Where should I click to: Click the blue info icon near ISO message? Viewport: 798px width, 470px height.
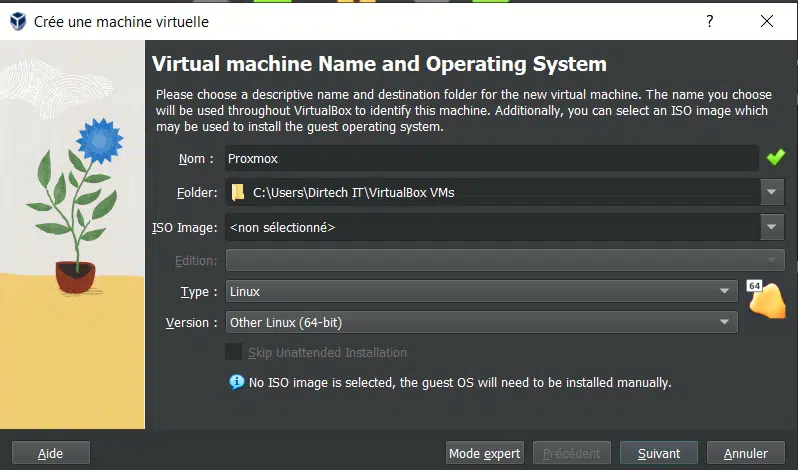pos(236,382)
